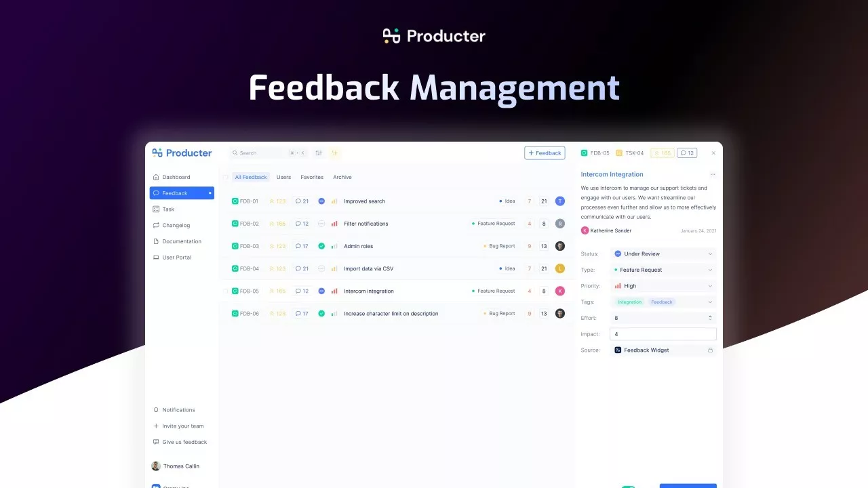This screenshot has height=488, width=868.
Task: Switch to the Favorites tab
Action: tap(312, 178)
